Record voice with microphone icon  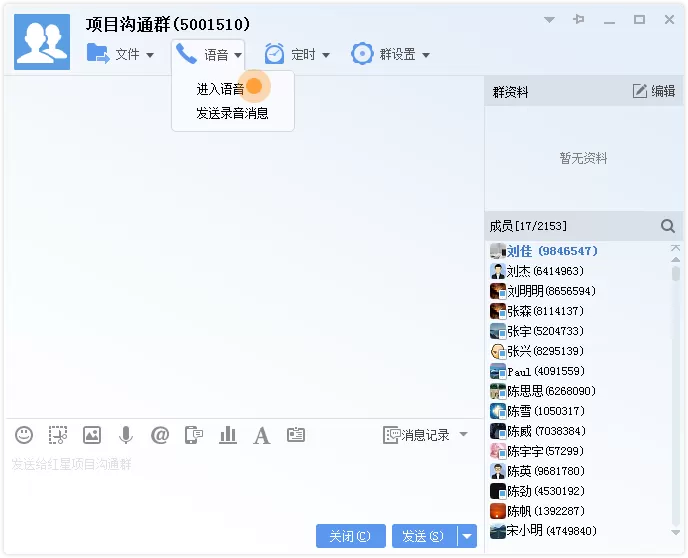tap(126, 435)
